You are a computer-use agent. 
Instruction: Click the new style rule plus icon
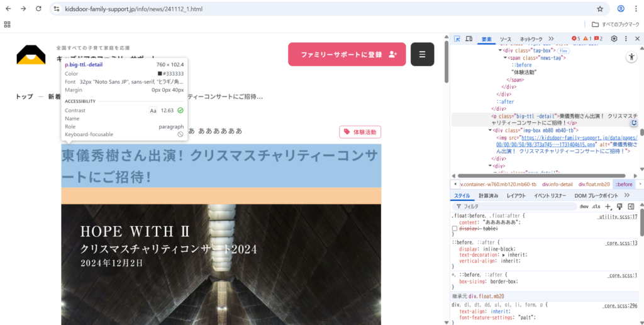click(x=608, y=207)
